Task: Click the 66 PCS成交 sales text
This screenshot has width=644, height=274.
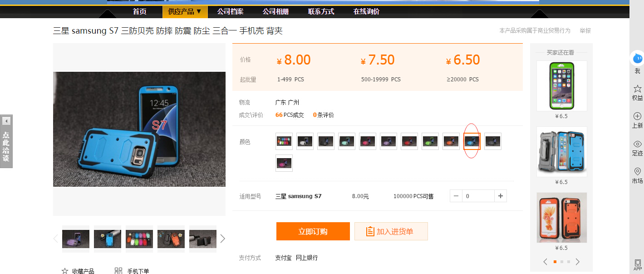Action: [290, 115]
